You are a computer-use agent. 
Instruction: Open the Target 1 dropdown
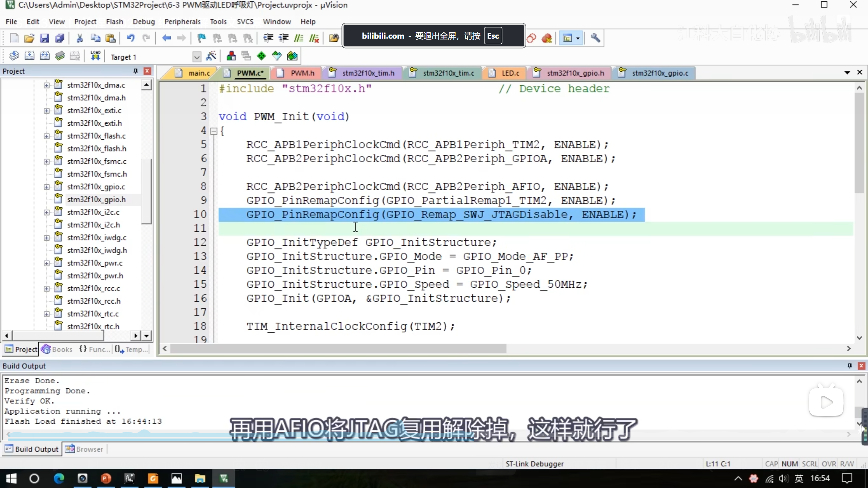coord(197,57)
